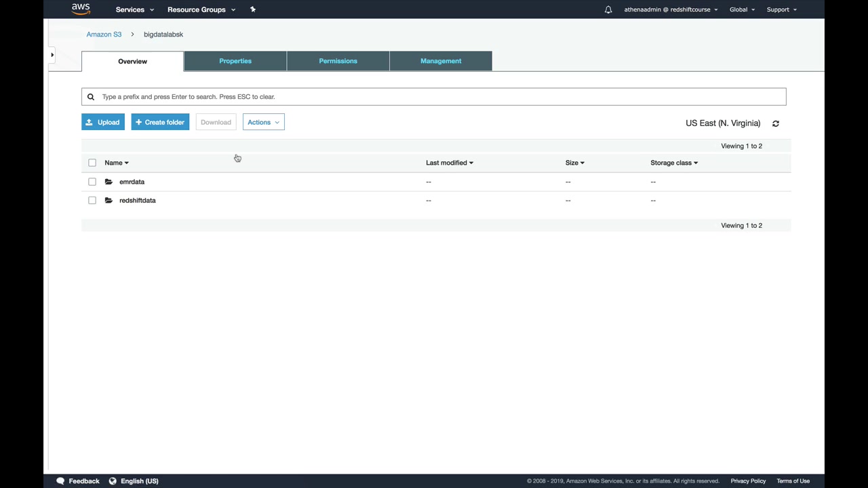
Task: Go to Amazon S3 breadcrumb link
Action: tap(104, 35)
